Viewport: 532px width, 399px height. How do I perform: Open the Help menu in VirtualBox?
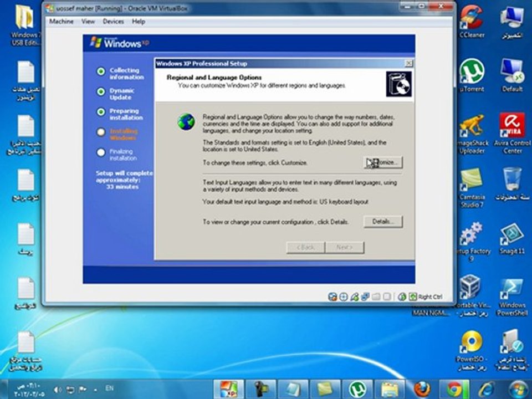click(x=139, y=22)
